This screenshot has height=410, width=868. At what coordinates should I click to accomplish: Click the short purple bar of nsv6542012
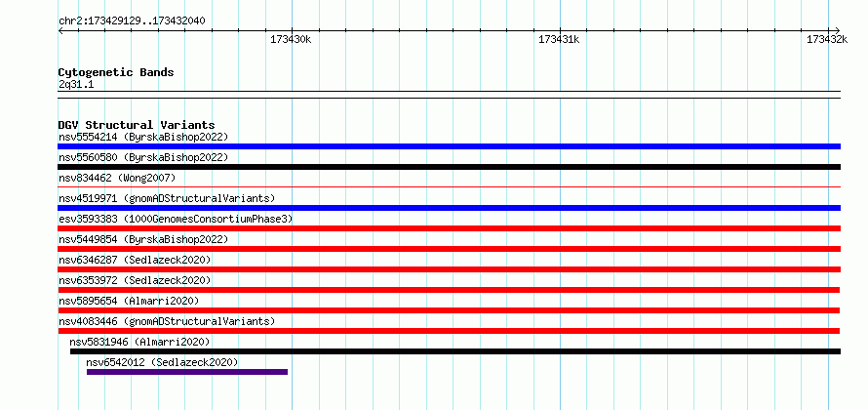(x=187, y=372)
